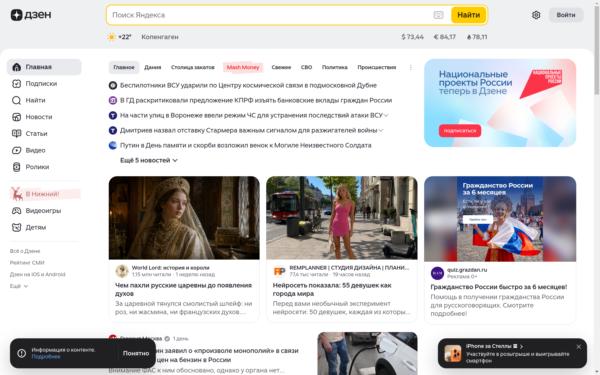
Task: Open the virtual keyboard icon in search
Action: point(438,15)
